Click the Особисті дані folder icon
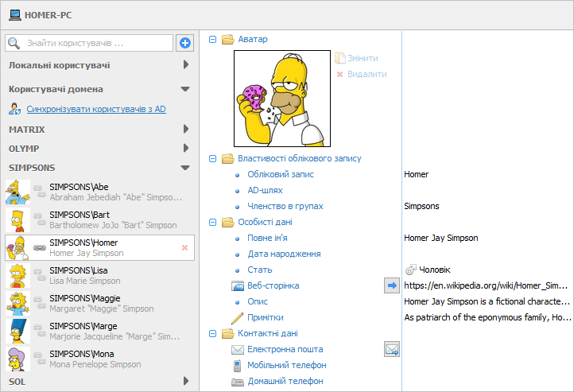 coord(227,222)
